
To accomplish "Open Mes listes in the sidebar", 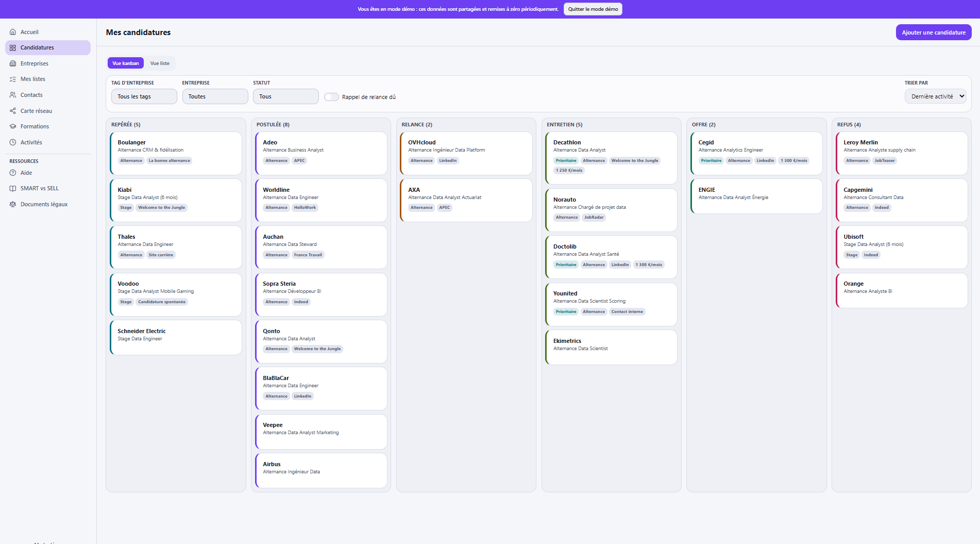I will pyautogui.click(x=48, y=79).
